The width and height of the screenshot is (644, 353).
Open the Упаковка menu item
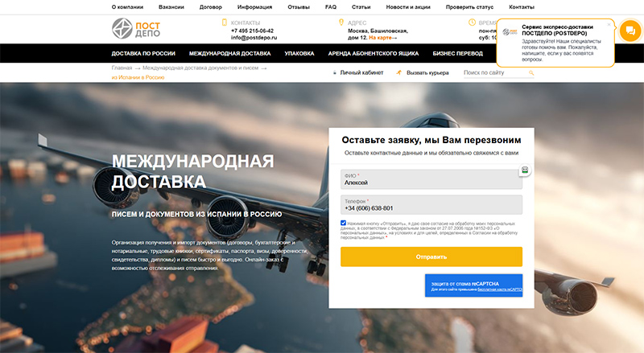(299, 54)
